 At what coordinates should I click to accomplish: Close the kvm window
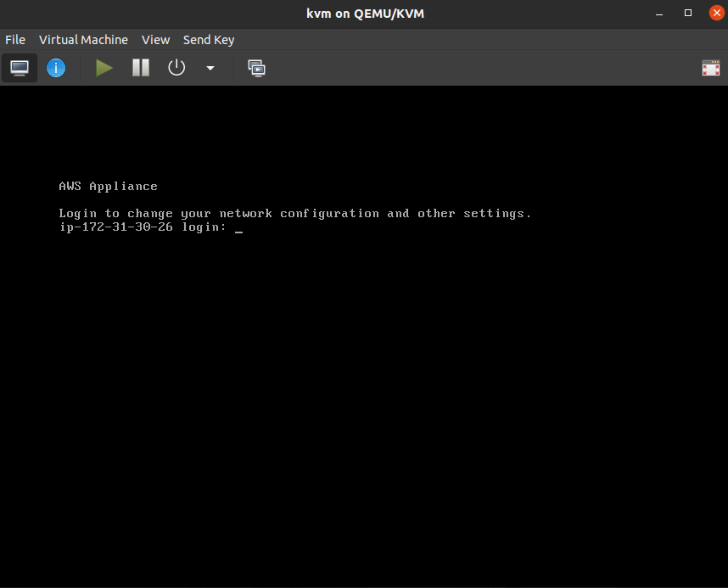717,13
